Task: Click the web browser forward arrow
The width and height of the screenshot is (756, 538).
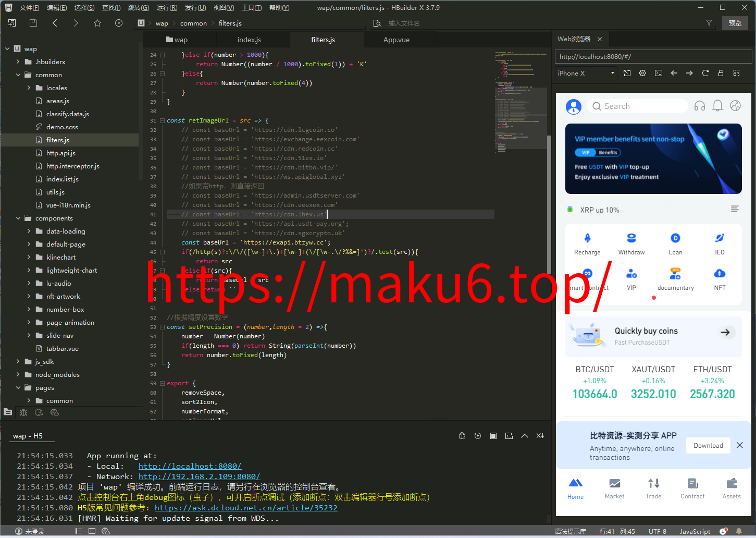Action: 690,73
